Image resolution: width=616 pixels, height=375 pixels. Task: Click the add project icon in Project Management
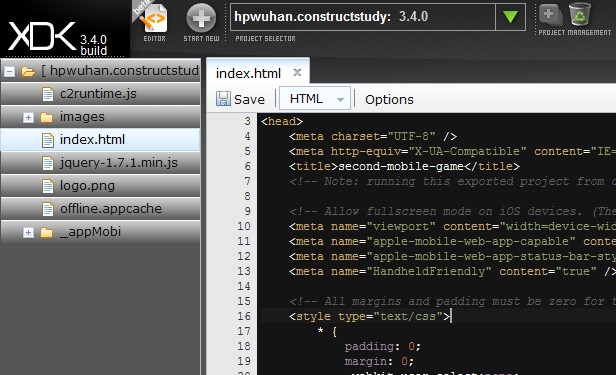pos(551,15)
